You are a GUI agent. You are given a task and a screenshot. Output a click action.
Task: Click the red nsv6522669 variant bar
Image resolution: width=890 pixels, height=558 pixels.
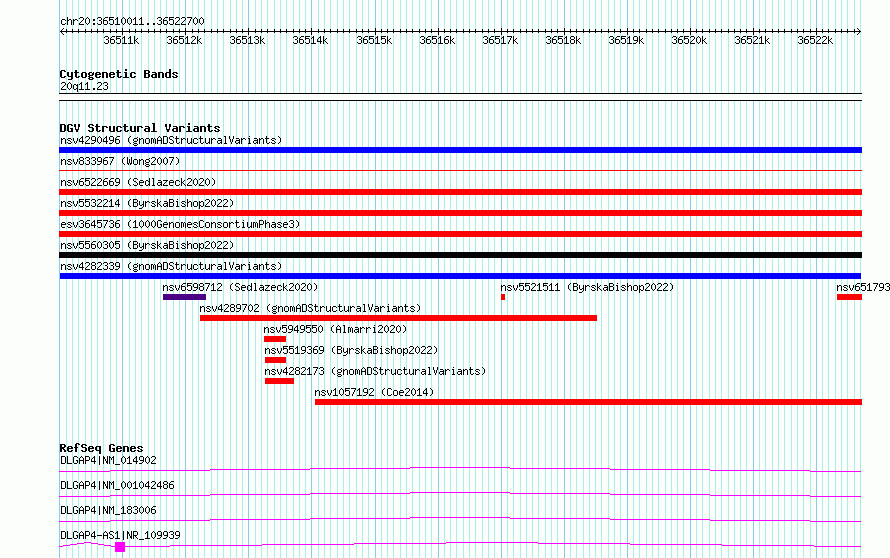pos(460,192)
